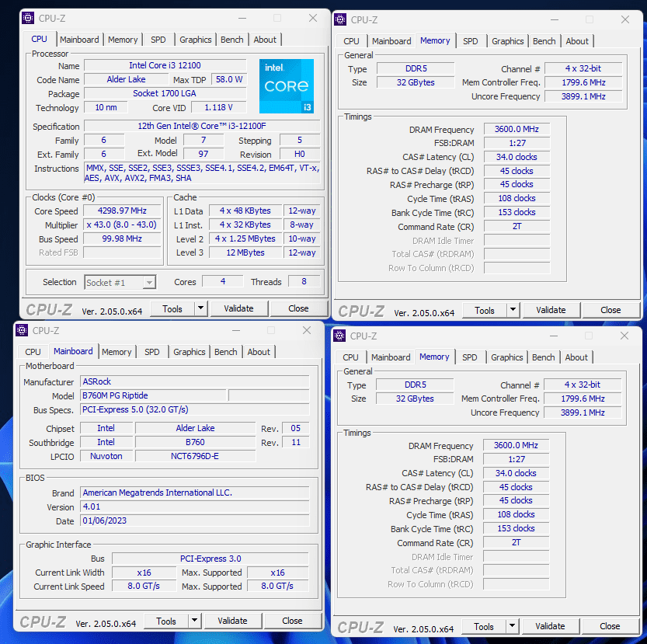The height and width of the screenshot is (644, 647).
Task: Open the Bench tab in the CPU window
Action: (232, 40)
